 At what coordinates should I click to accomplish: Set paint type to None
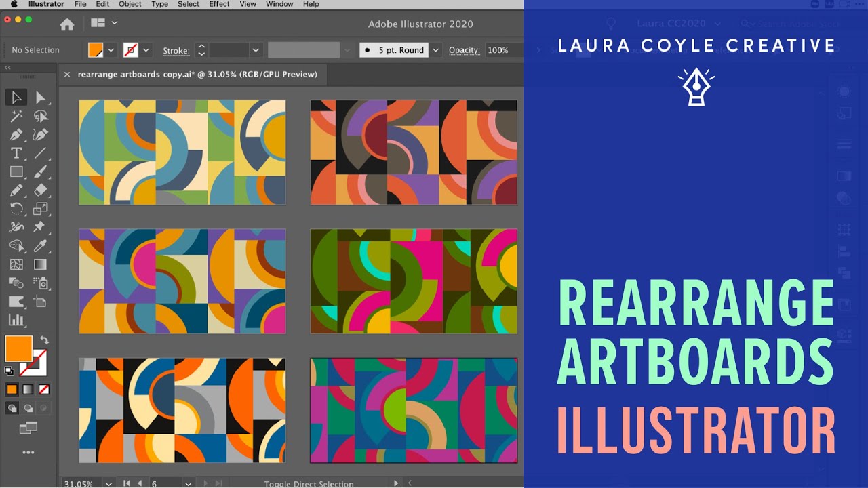click(x=44, y=390)
